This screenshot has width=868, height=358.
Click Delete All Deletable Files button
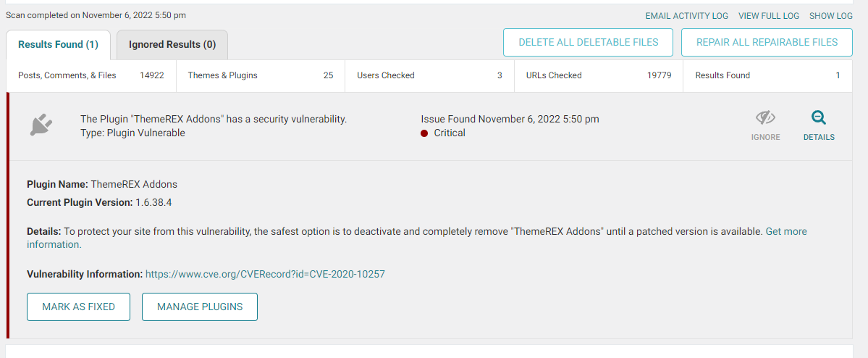click(588, 43)
